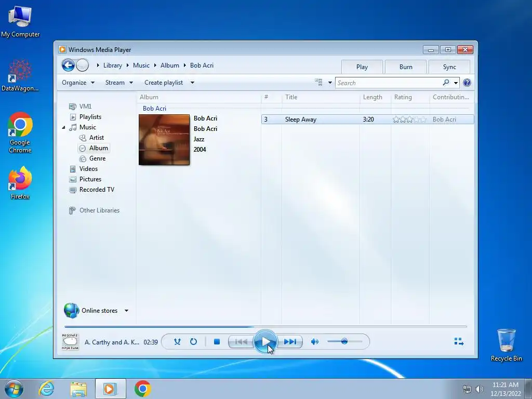This screenshot has width=532, height=399.
Task: Open the Stream menu
Action: click(119, 83)
